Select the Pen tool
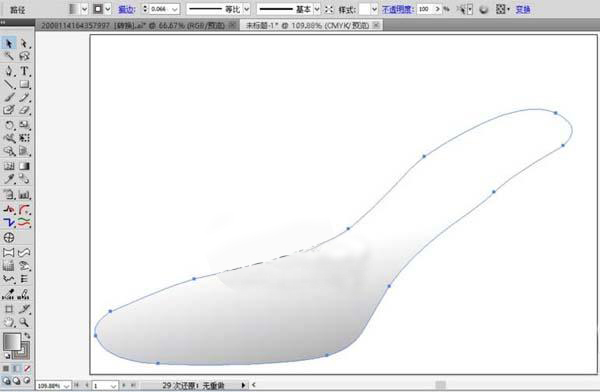This screenshot has width=600, height=392. click(9, 71)
